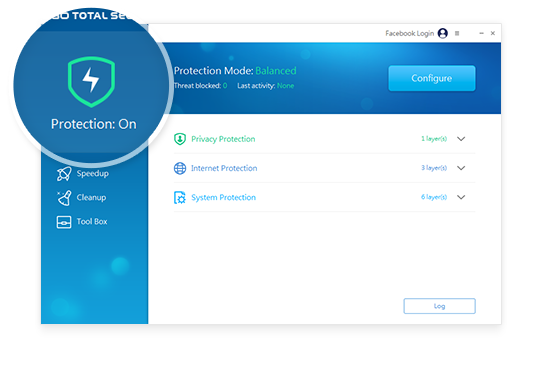Image resolution: width=540 pixels, height=365 pixels.
Task: Click the Privacy Protection shield icon
Action: [180, 139]
